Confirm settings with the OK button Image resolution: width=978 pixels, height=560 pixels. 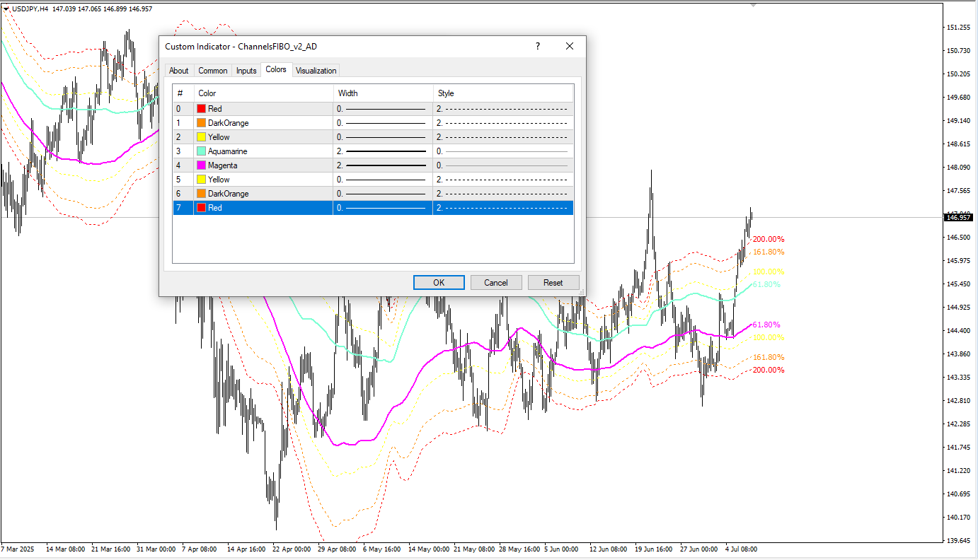tap(439, 283)
